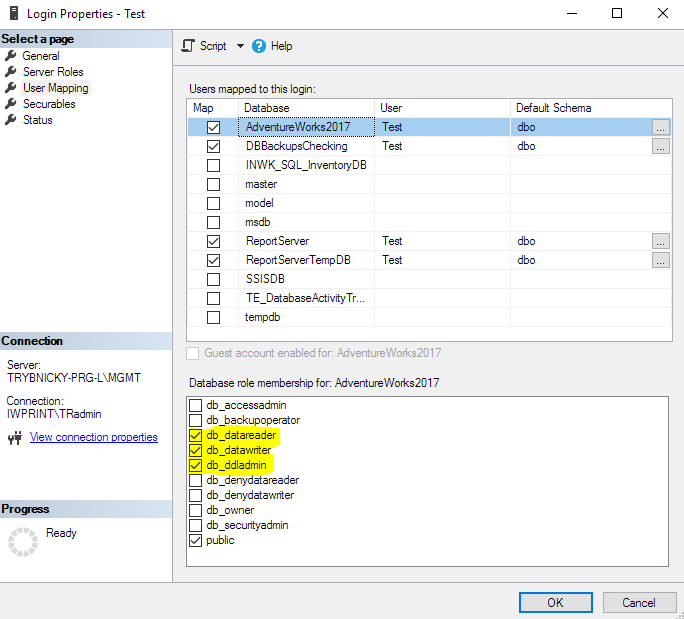Screen dimensions: 684x619
Task: Uncheck the map box for DBBackupsChecking
Action: pyautogui.click(x=213, y=146)
